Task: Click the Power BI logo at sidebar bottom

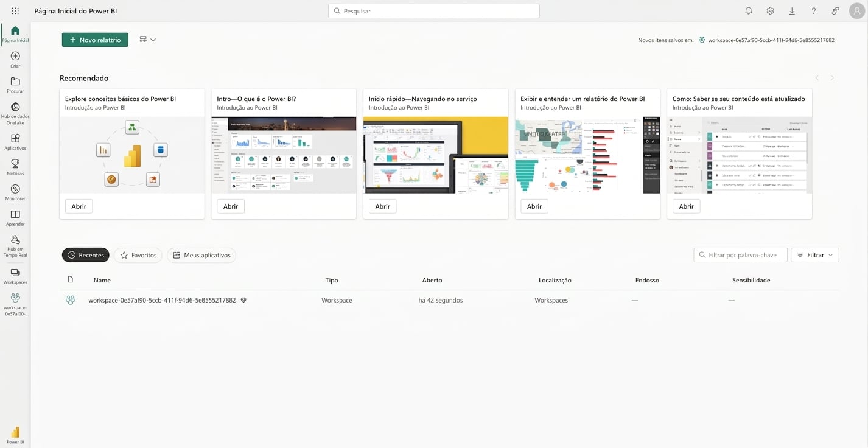Action: point(15,435)
